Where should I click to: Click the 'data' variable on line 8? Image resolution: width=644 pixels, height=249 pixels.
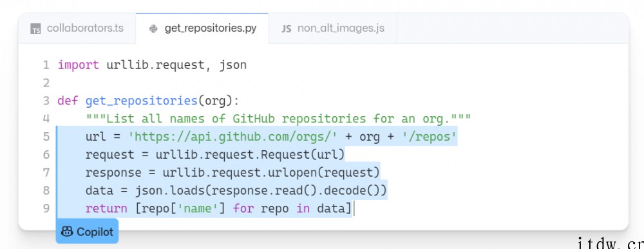click(99, 191)
